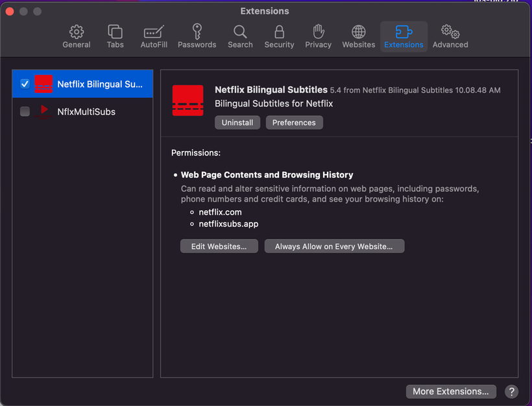The image size is (532, 406).
Task: Click the Permissions: label
Action: click(x=196, y=153)
